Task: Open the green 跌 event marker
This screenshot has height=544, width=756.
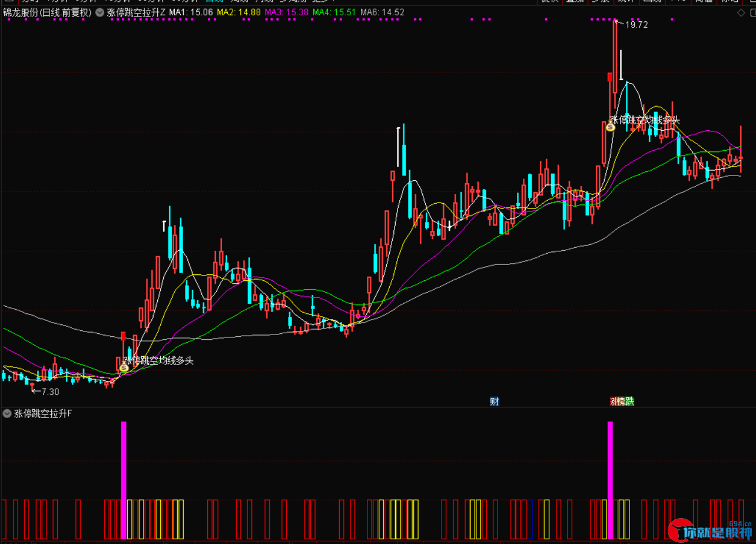Action: 629,402
